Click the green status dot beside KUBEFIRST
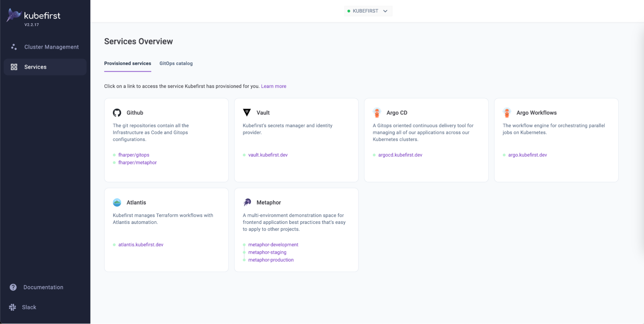 (349, 11)
